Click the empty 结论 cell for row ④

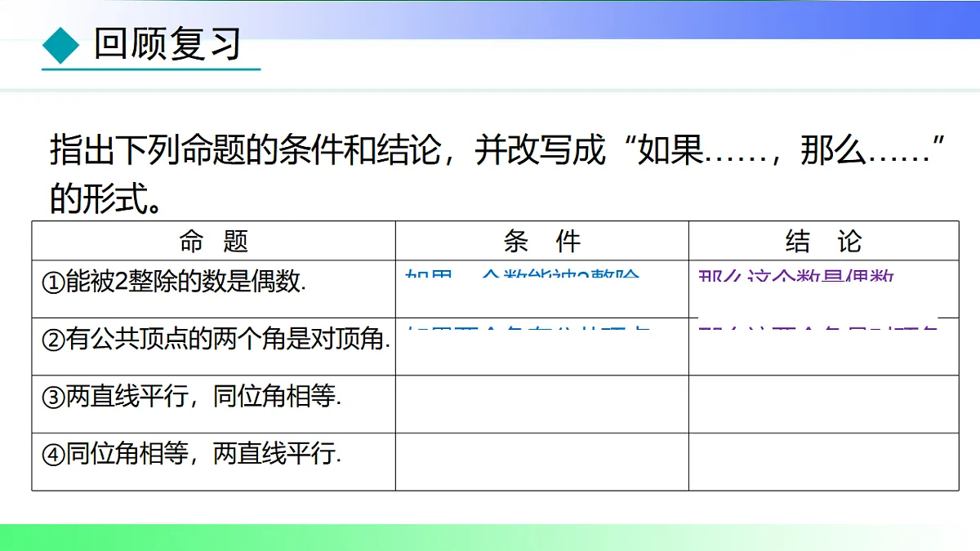[823, 461]
